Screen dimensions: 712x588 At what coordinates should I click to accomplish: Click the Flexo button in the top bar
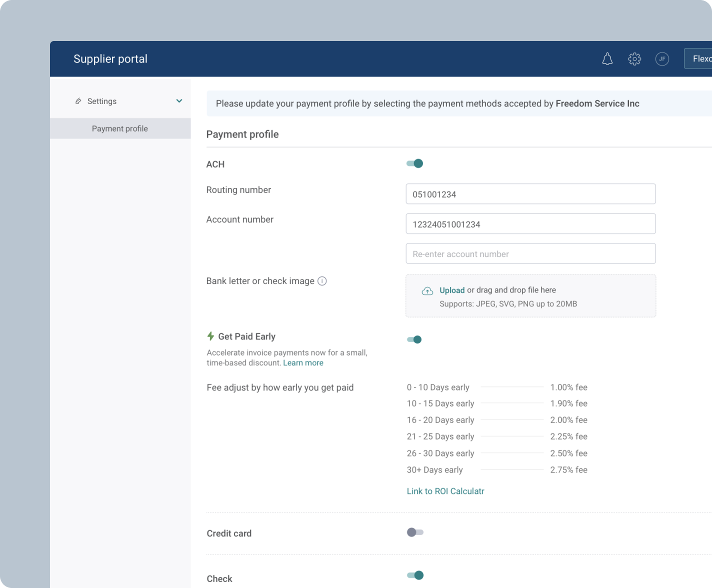click(700, 58)
